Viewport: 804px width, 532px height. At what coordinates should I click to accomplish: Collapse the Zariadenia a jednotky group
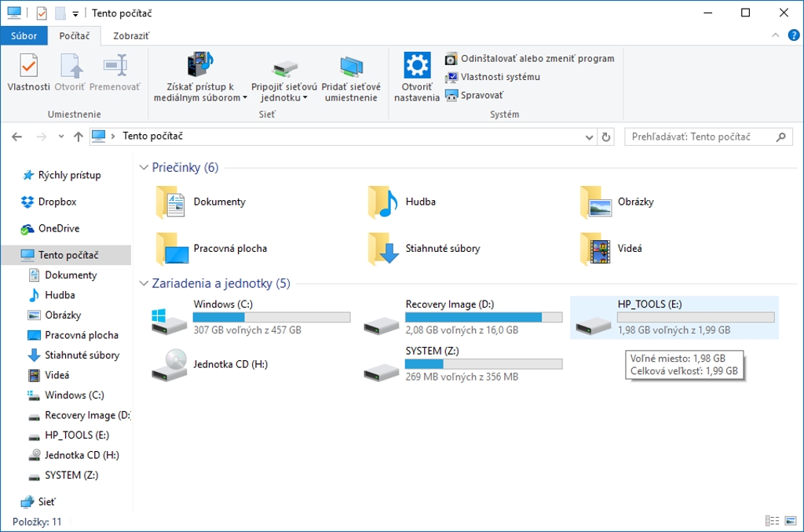tap(144, 283)
